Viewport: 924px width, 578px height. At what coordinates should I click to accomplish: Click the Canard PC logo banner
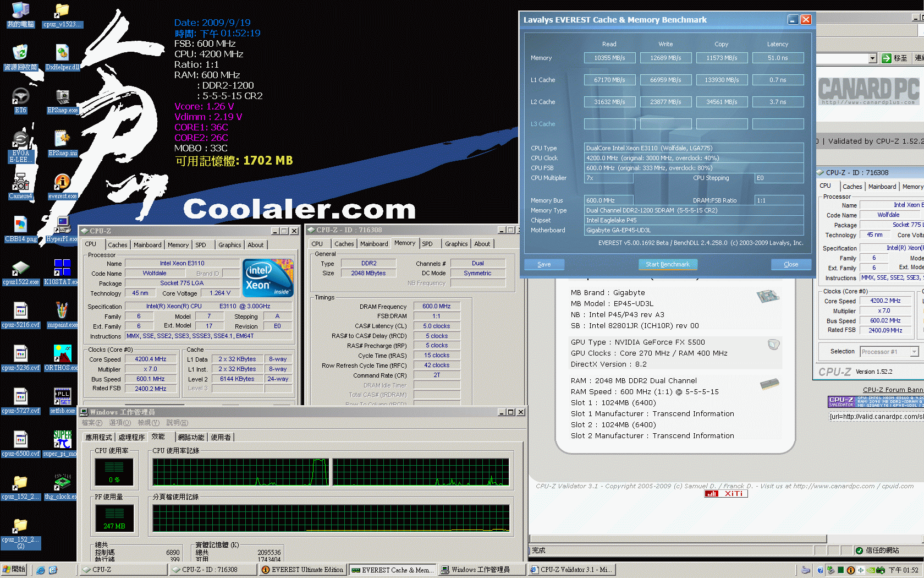coord(868,91)
